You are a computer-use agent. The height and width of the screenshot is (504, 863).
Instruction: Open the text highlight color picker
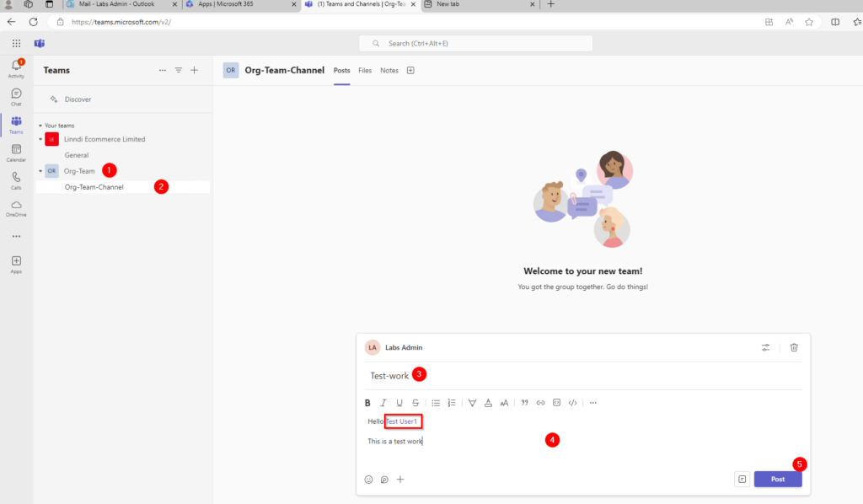pyautogui.click(x=472, y=403)
